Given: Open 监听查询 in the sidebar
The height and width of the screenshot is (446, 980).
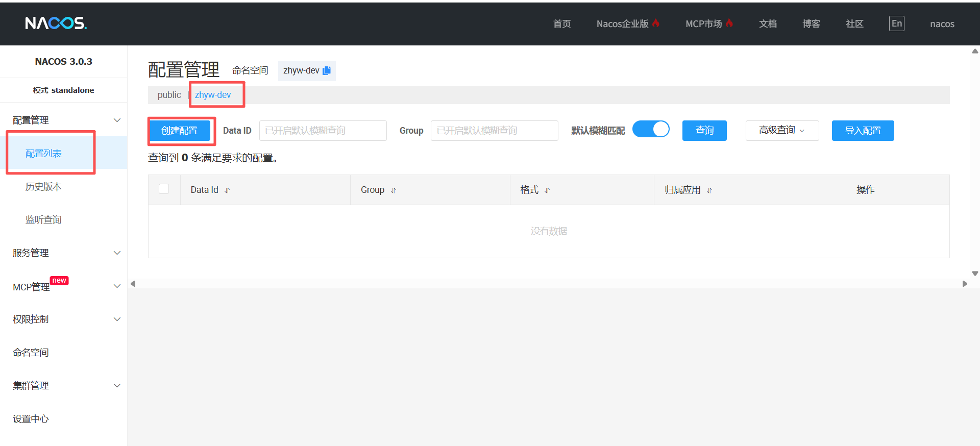Looking at the screenshot, I should click(43, 220).
